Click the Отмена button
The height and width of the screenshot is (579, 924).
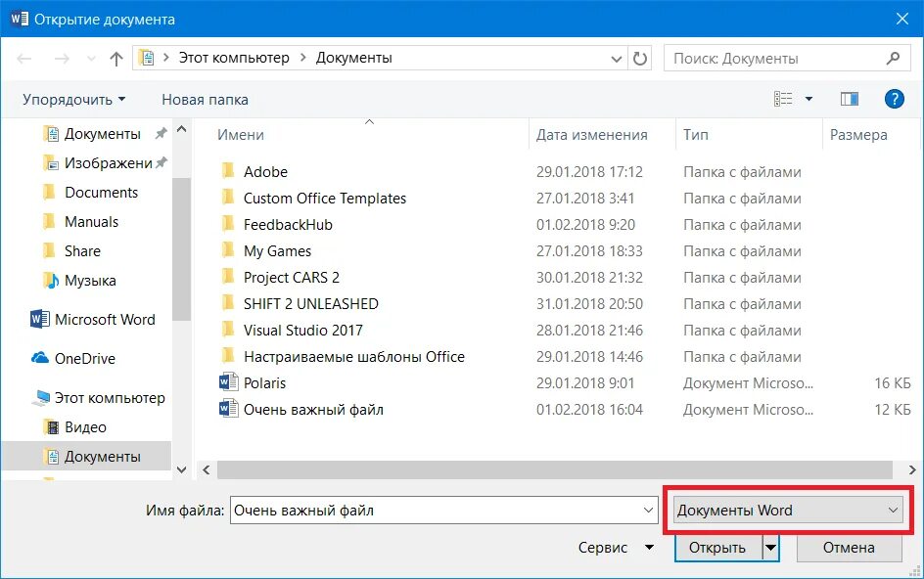(x=849, y=548)
